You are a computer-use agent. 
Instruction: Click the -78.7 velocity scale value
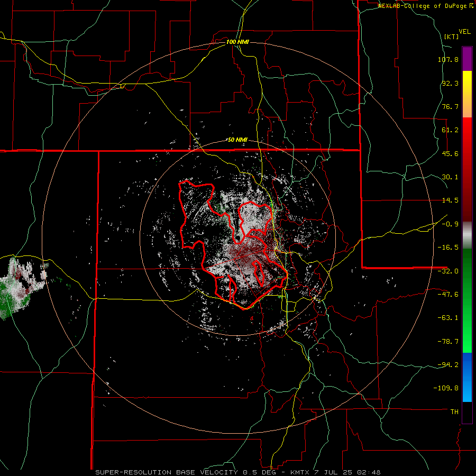448,342
